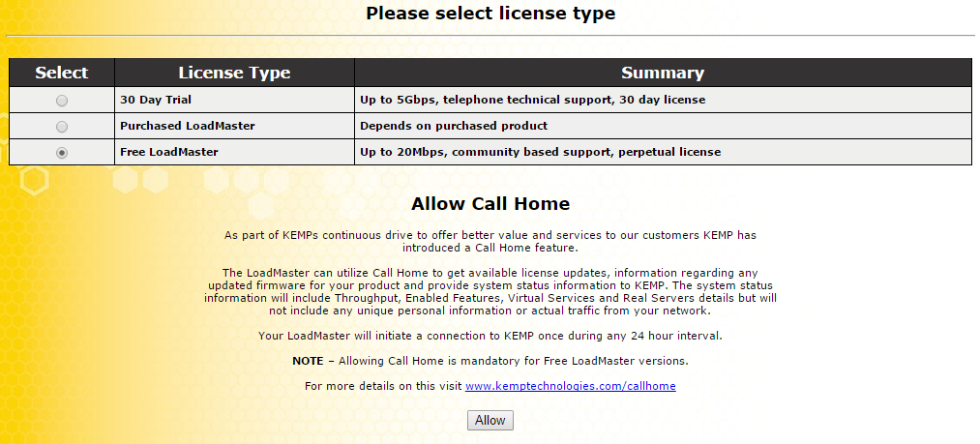Click the "Free LoadMaster" license type label
This screenshot has width=980, height=444.
click(168, 152)
